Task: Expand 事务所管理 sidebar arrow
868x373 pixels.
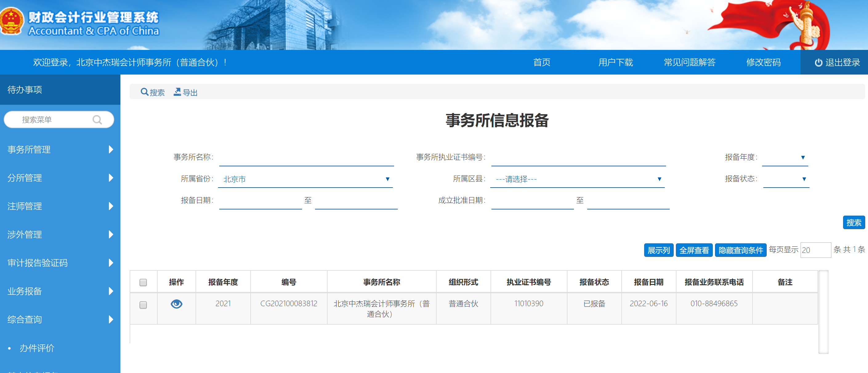Action: pyautogui.click(x=111, y=149)
